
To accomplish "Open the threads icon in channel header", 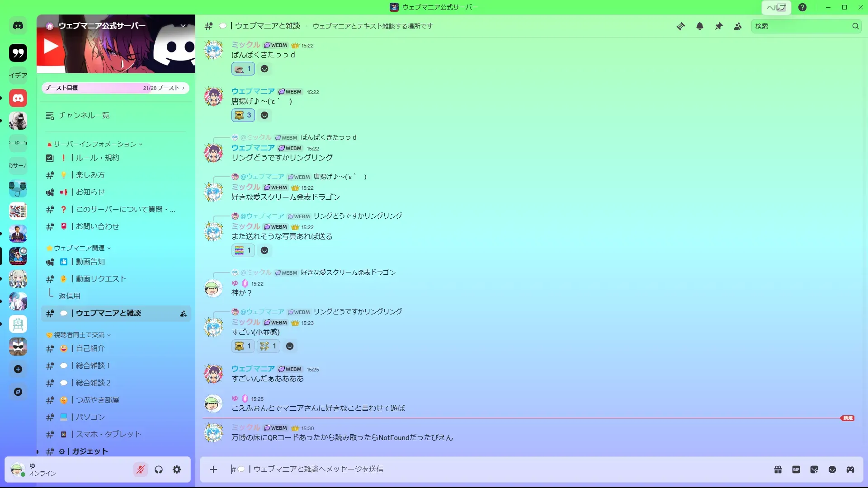I will tap(680, 26).
